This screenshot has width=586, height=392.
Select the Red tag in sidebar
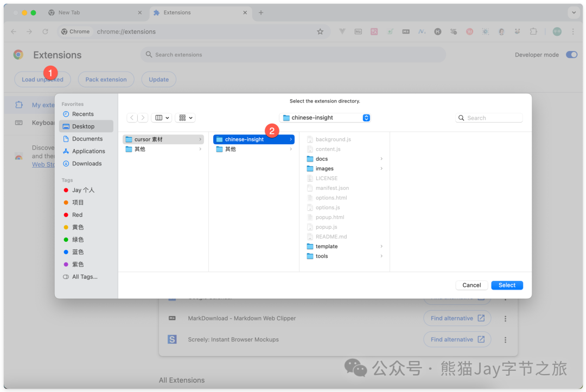click(77, 215)
